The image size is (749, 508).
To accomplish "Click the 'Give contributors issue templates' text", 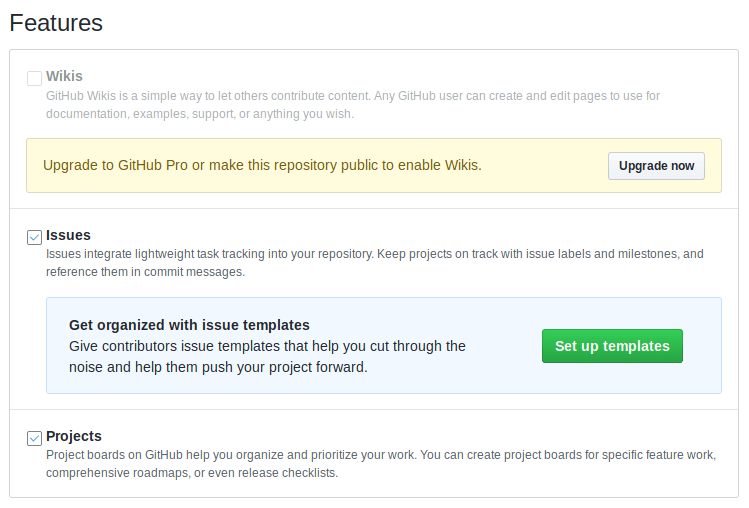I will [x=267, y=357].
